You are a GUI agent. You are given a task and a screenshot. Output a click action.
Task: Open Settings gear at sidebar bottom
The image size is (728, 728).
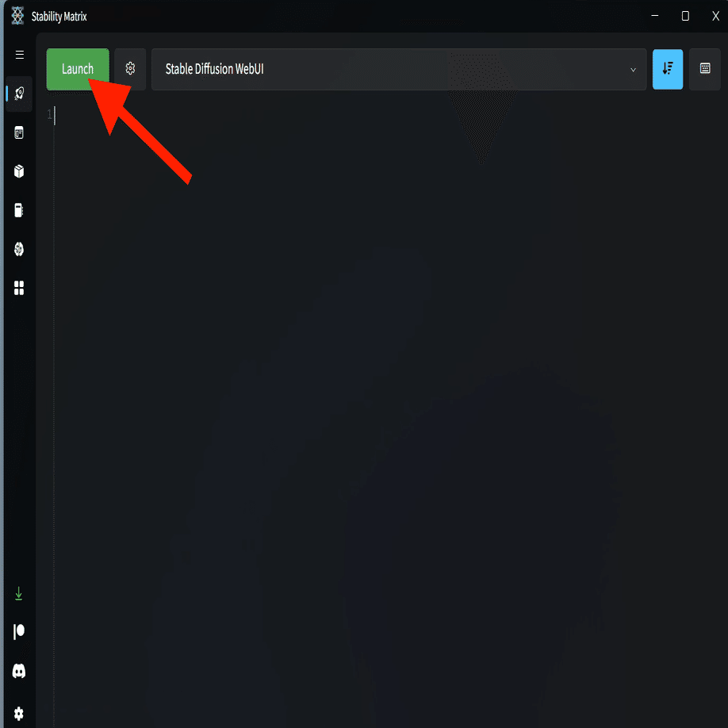(x=18, y=713)
